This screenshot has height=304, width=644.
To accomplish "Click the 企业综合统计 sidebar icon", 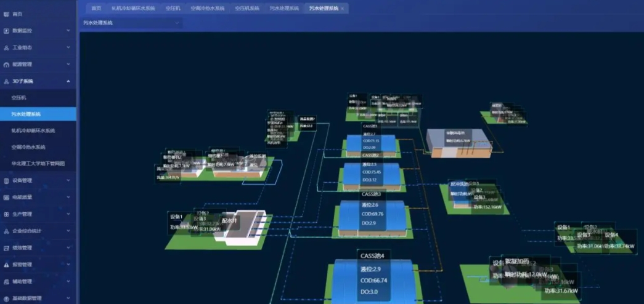I will pyautogui.click(x=6, y=231).
